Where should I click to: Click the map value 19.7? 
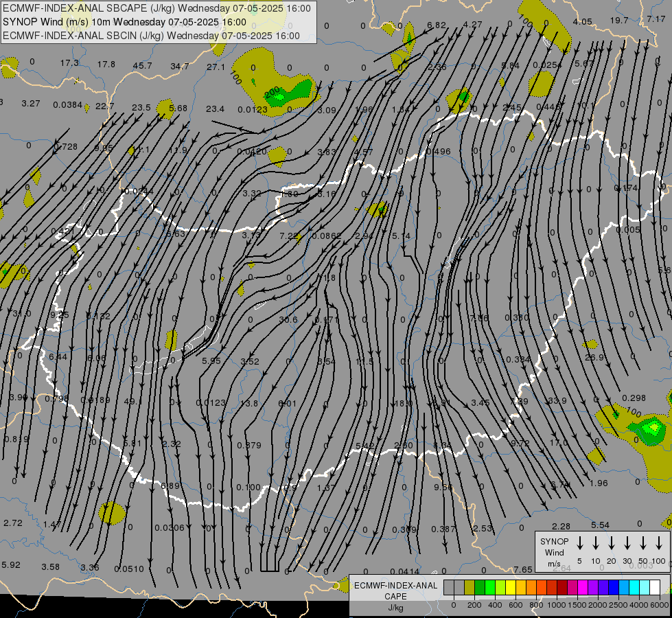point(619,21)
